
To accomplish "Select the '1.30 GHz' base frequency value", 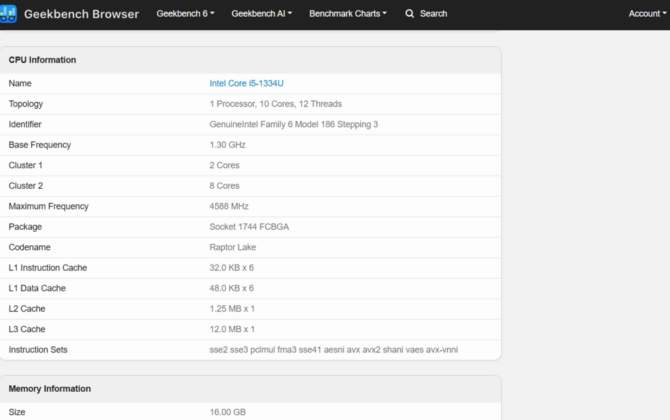I will click(x=227, y=145).
